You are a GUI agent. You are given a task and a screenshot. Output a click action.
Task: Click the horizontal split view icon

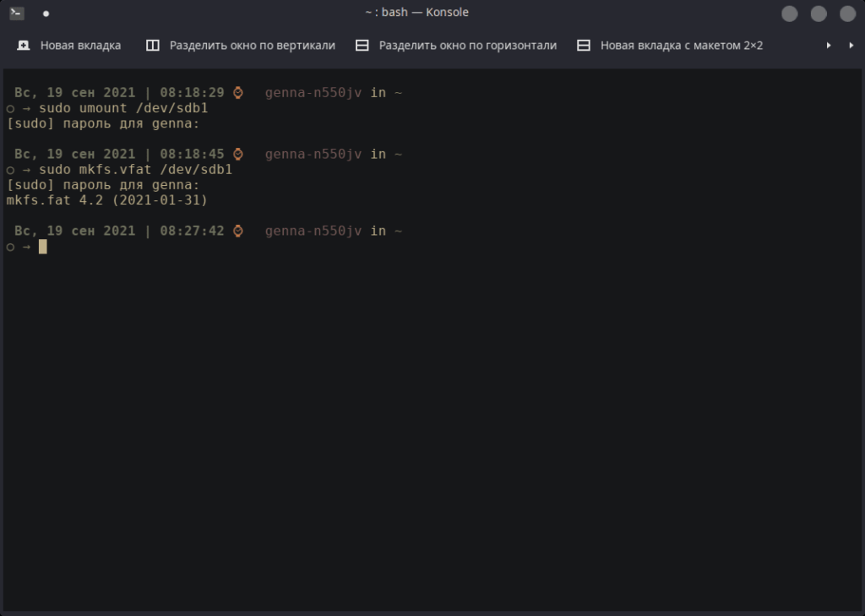[362, 46]
